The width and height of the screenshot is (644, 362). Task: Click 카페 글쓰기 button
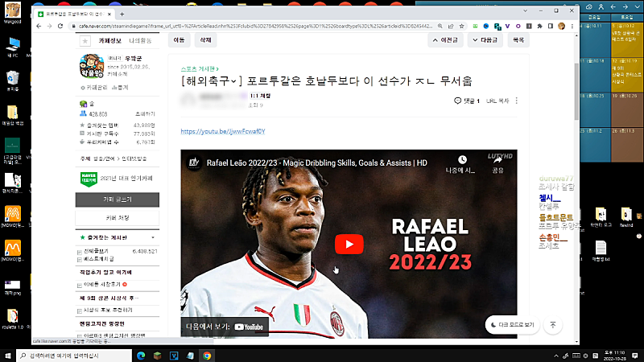[x=118, y=200]
